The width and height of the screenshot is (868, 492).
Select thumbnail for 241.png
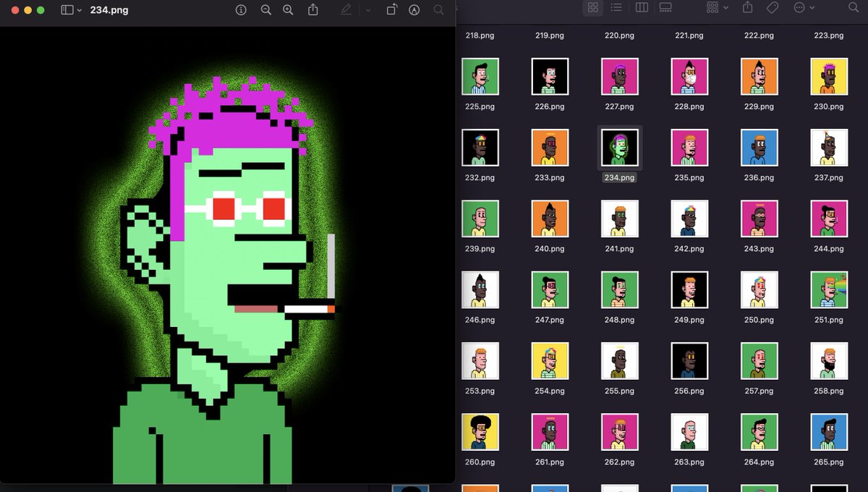click(x=620, y=219)
